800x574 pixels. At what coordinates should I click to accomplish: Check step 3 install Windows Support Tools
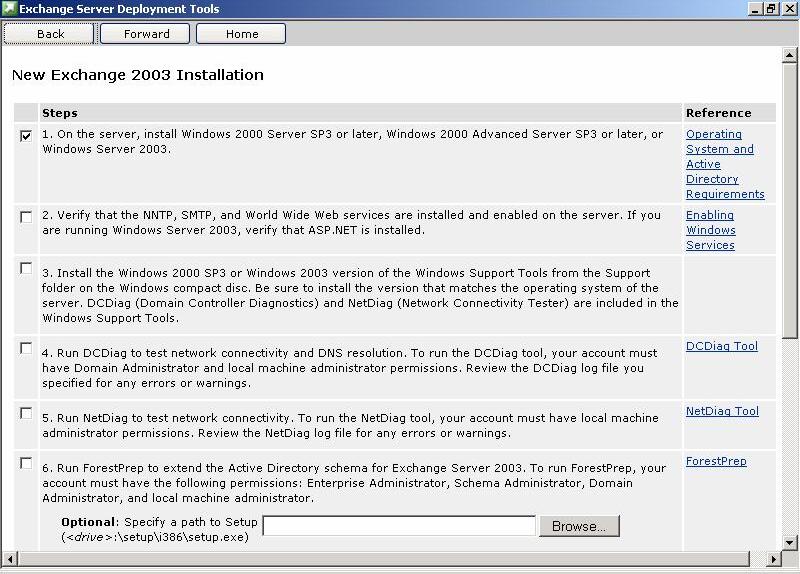tap(26, 268)
